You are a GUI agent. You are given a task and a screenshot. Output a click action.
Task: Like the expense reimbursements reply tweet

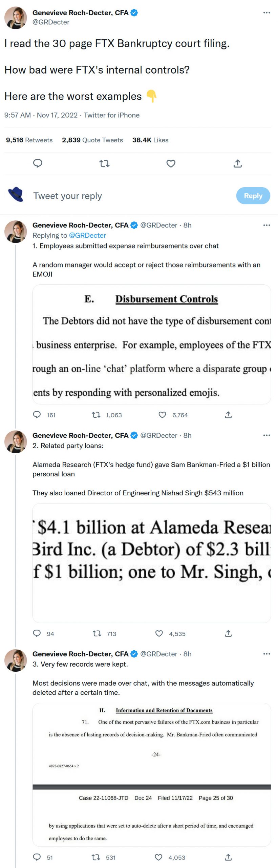tap(163, 415)
